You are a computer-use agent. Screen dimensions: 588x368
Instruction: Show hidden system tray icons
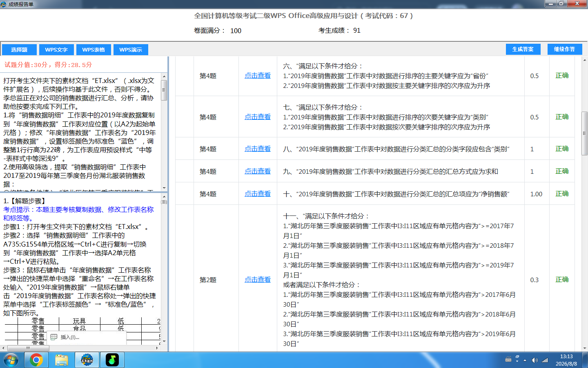[x=525, y=360]
